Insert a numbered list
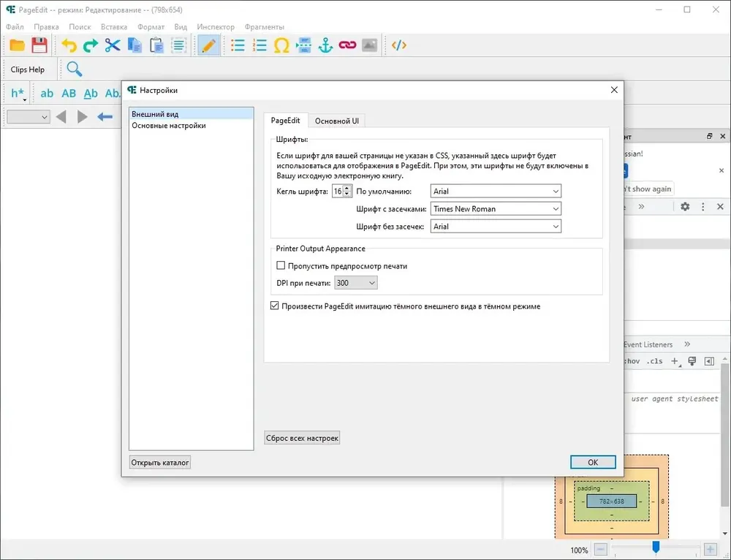This screenshot has height=560, width=731. (260, 45)
